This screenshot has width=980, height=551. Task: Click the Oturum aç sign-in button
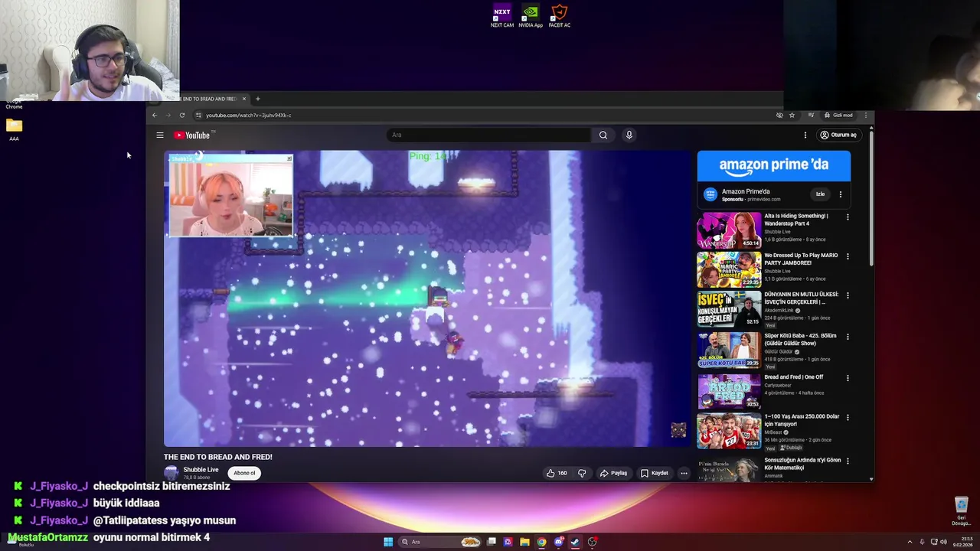pyautogui.click(x=838, y=135)
